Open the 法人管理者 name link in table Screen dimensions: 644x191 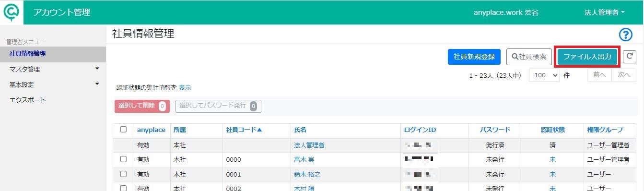click(x=309, y=145)
